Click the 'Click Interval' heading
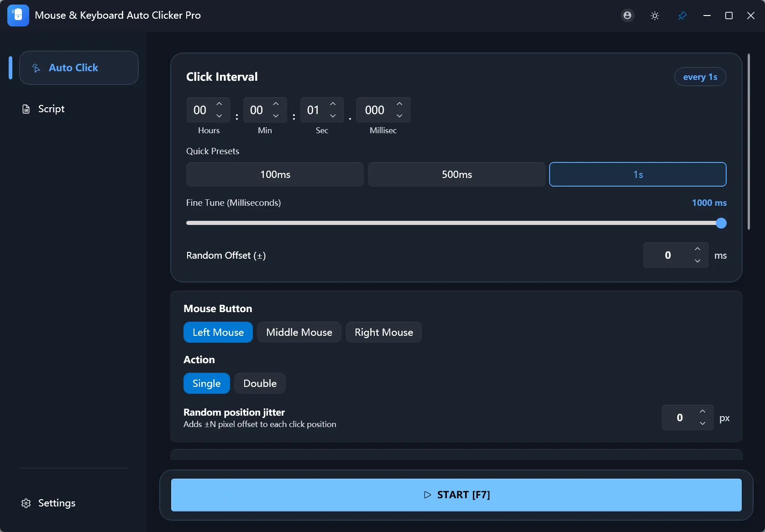 222,77
